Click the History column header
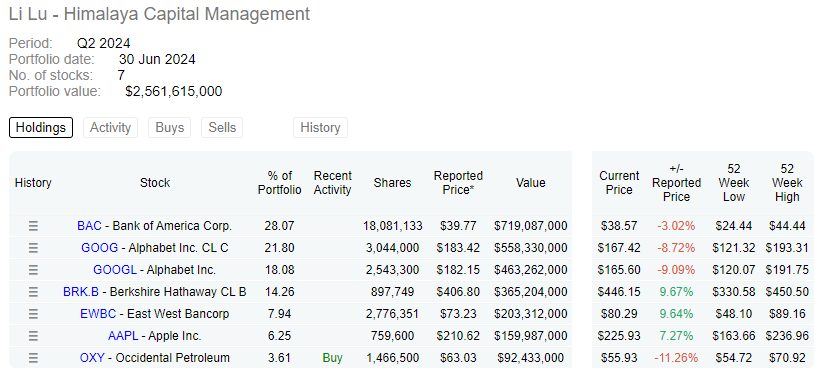Image resolution: width=827 pixels, height=377 pixels. click(33, 183)
